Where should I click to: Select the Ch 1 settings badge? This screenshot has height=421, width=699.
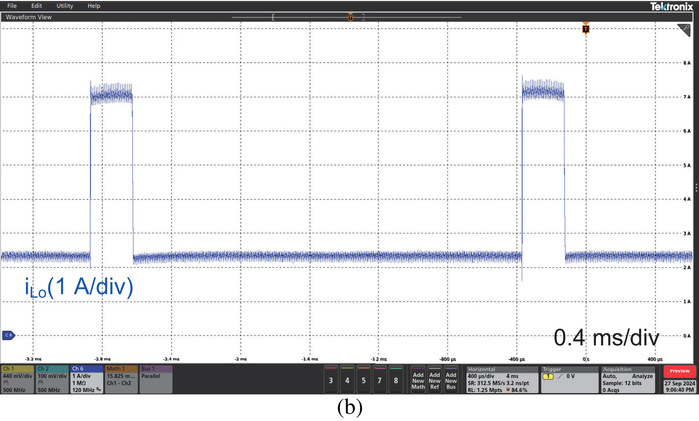tap(16, 380)
